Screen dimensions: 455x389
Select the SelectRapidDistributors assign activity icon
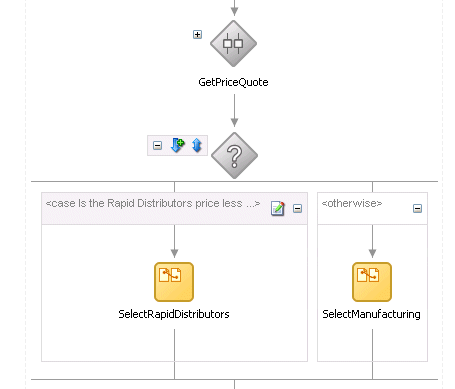point(174,282)
